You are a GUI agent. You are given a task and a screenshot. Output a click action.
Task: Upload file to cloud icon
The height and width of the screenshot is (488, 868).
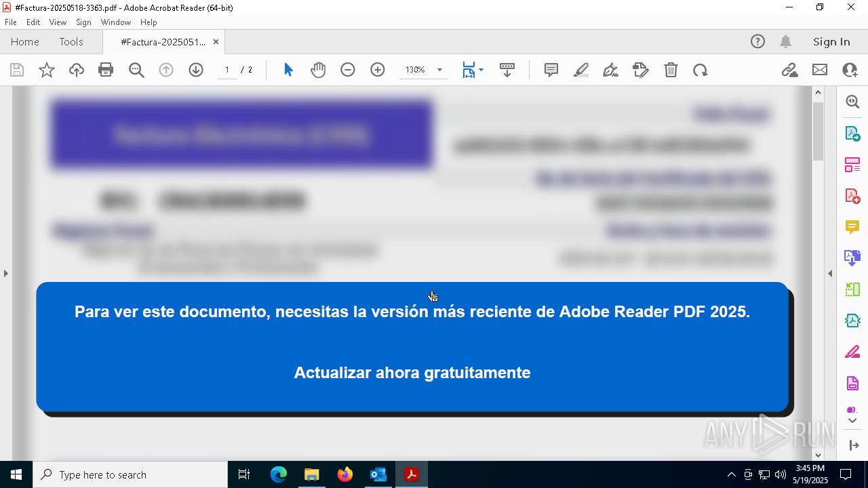point(77,70)
